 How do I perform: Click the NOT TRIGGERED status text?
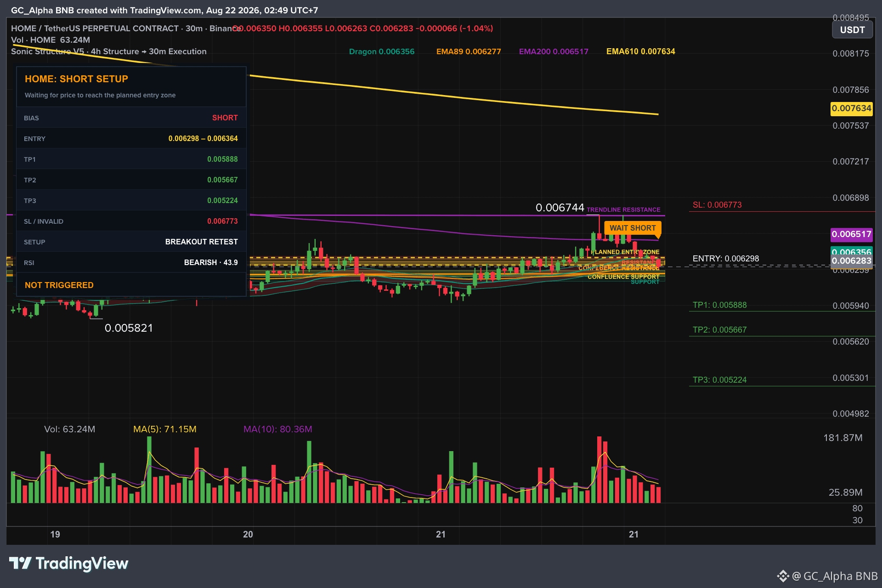[x=59, y=285]
